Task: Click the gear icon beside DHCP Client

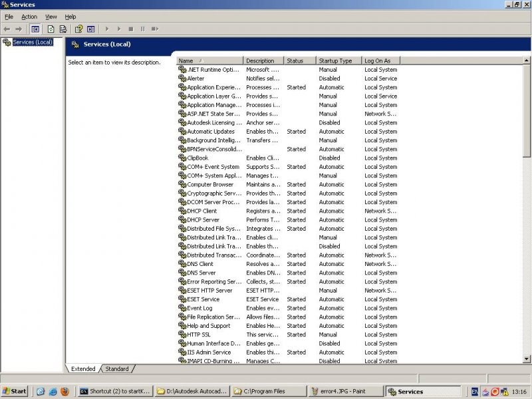Action: [x=182, y=210]
